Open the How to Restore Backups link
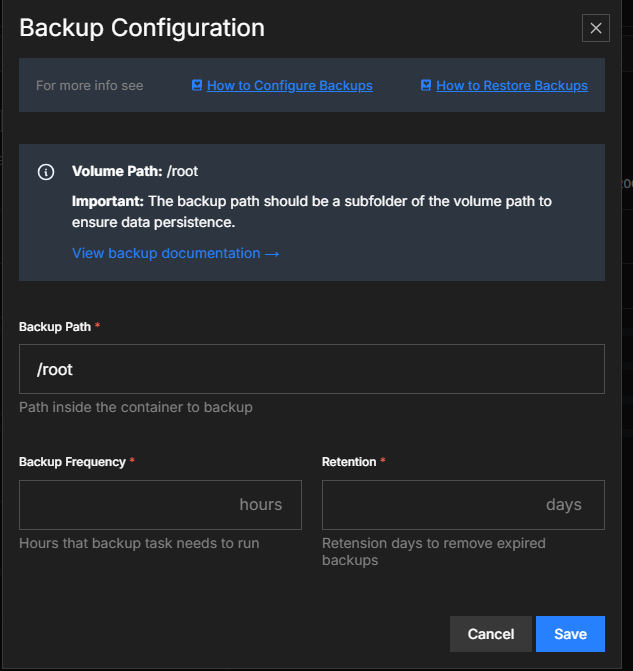Screen dimensions: 633x671 [x=511, y=86]
